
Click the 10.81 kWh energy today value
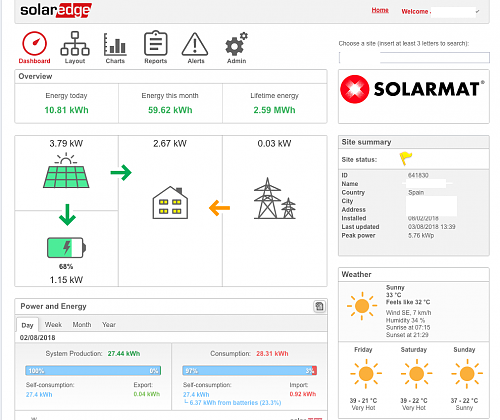pyautogui.click(x=66, y=110)
